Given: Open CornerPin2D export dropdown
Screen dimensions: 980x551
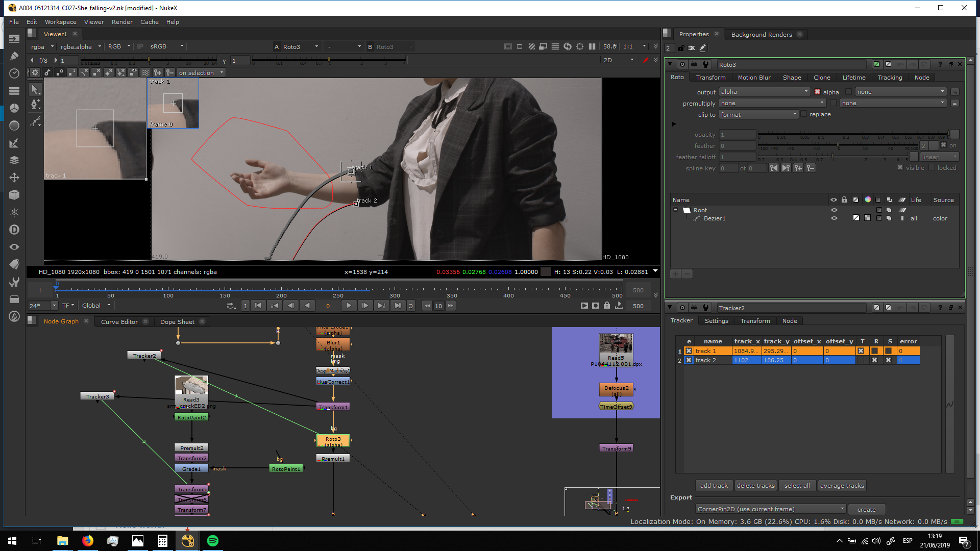Looking at the screenshot, I should pyautogui.click(x=771, y=509).
